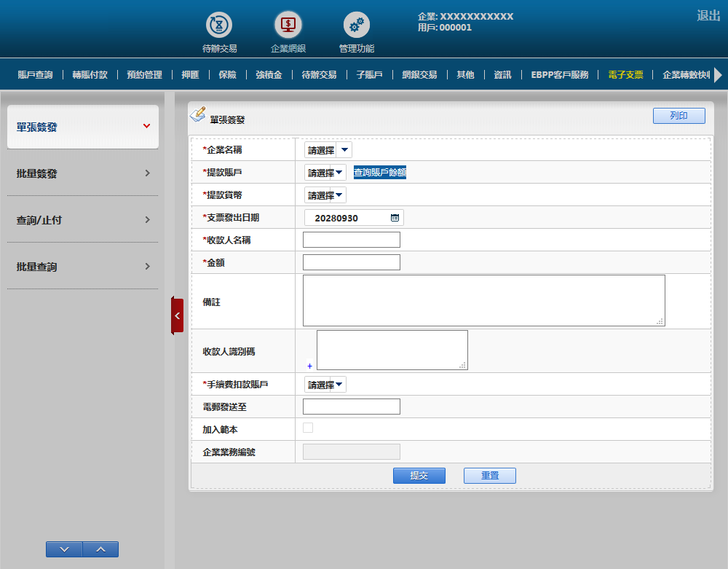Open calendar picker for 支票發出日期

click(x=395, y=218)
